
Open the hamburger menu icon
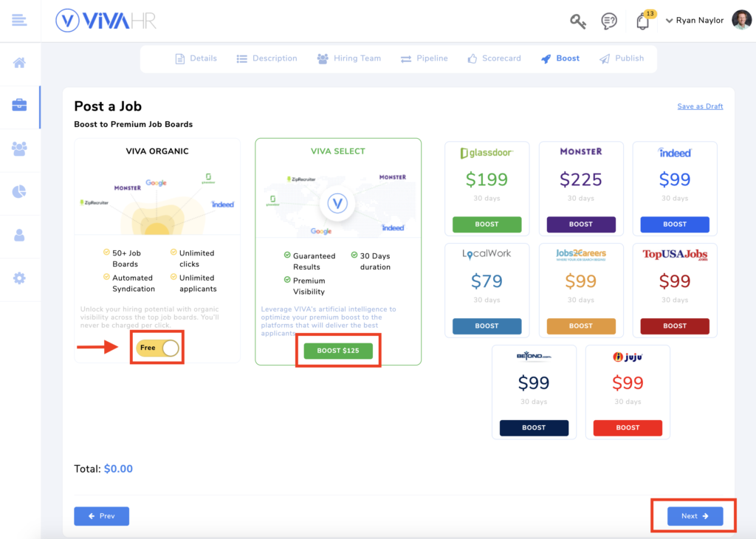19,20
